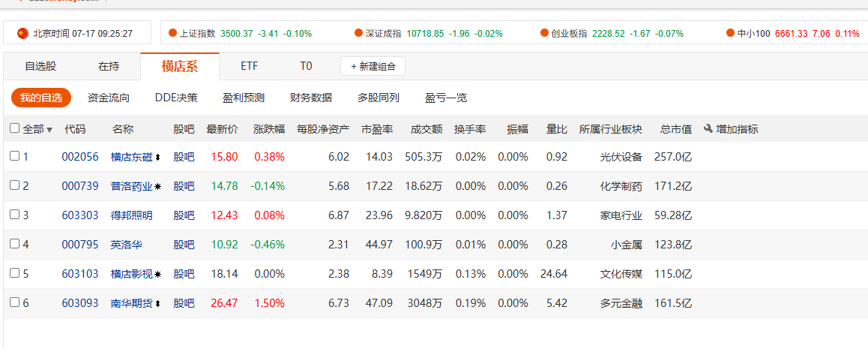The image size is (868, 349).
Task: Click the star marker after 普洛药业
Action: pyautogui.click(x=157, y=187)
